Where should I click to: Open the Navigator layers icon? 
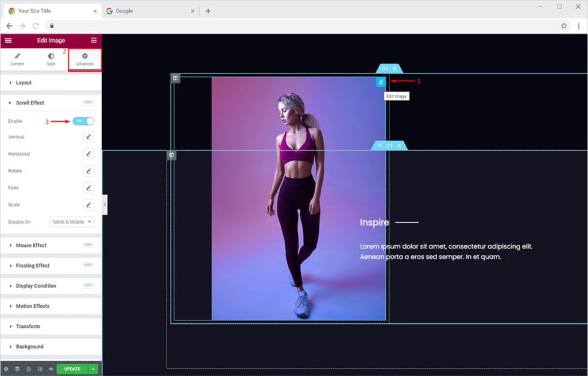tap(17, 369)
